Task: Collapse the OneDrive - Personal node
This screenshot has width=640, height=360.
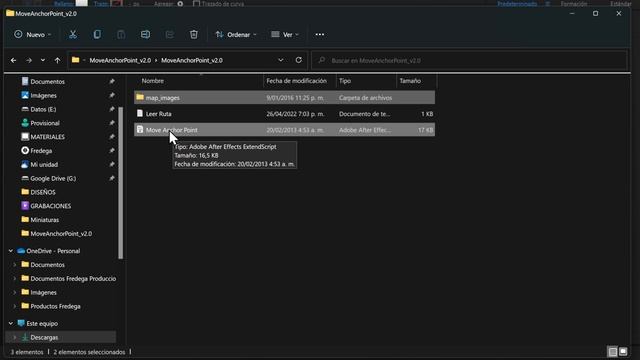Action: point(11,251)
